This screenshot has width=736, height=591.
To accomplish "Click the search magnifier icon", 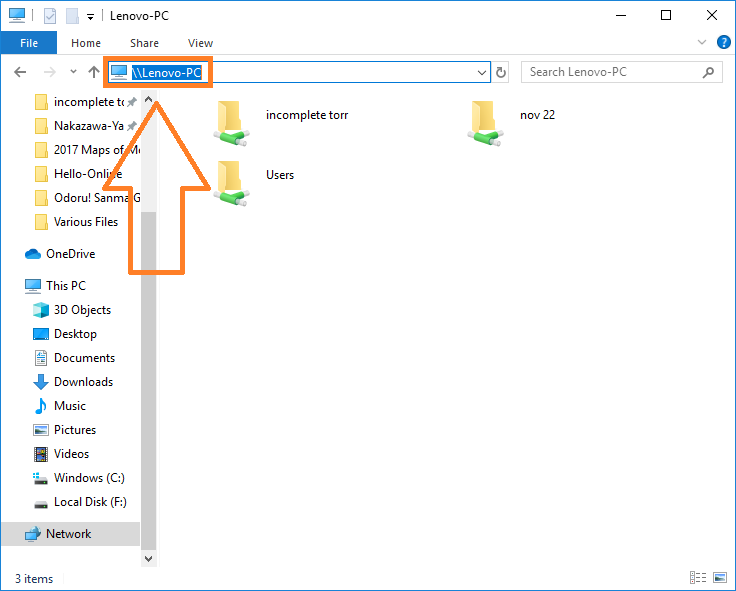I will (708, 72).
